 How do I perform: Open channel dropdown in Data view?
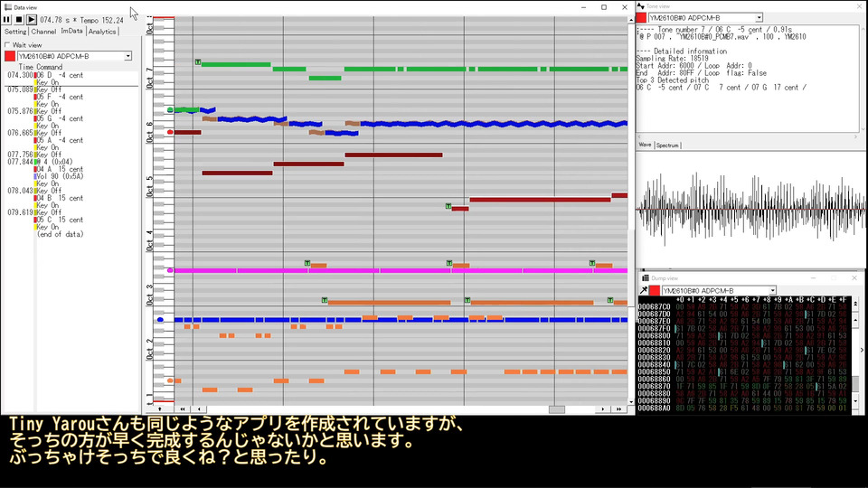(74, 56)
